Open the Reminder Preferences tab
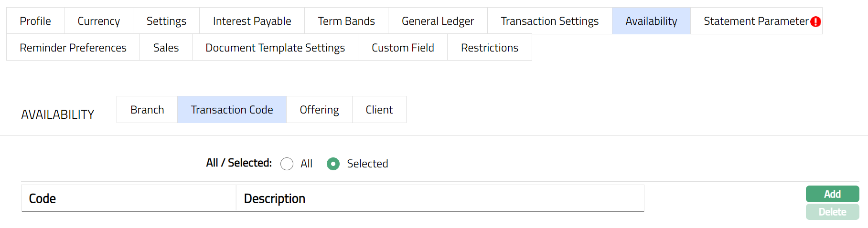868x228 pixels. 73,48
